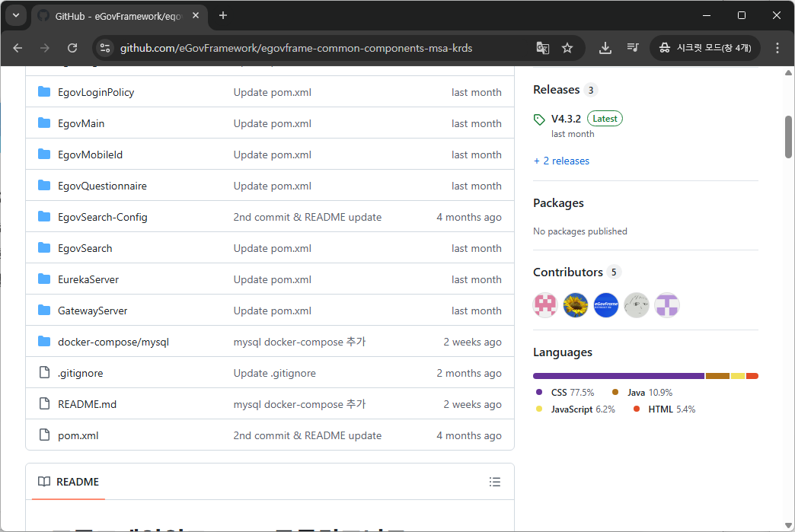Click the pink pixel contributor avatar

pyautogui.click(x=545, y=305)
